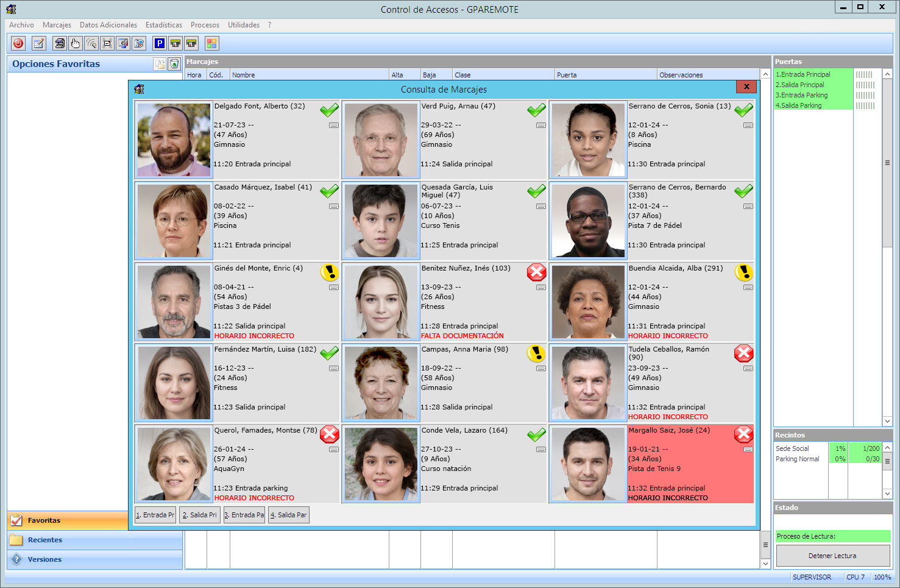Click the red power exit icon
Image resolution: width=900 pixels, height=588 pixels.
(x=18, y=43)
